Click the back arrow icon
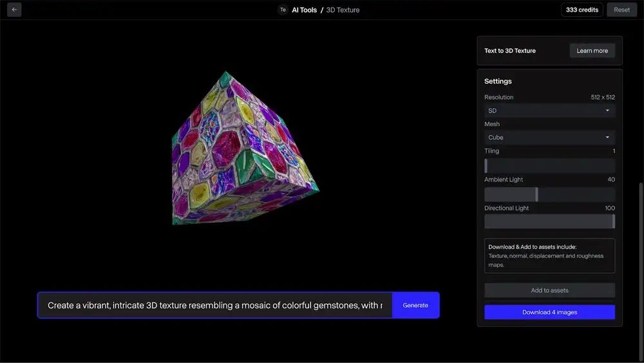The height and width of the screenshot is (363, 644). (x=14, y=10)
